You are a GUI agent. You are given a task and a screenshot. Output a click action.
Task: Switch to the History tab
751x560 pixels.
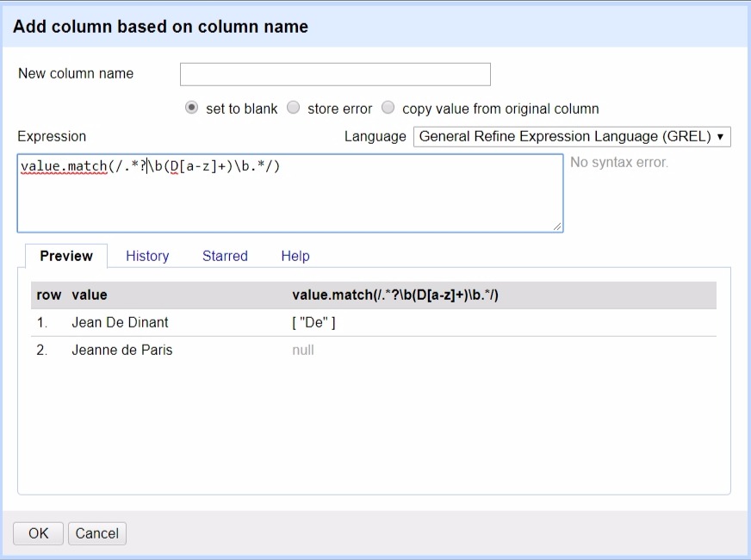pyautogui.click(x=146, y=256)
